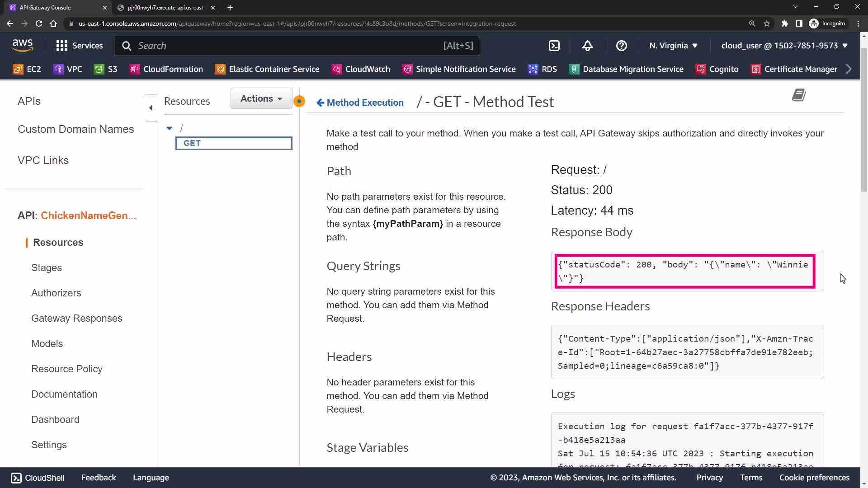Image resolution: width=868 pixels, height=488 pixels.
Task: Open the AWS help question mark icon
Action: coord(621,46)
